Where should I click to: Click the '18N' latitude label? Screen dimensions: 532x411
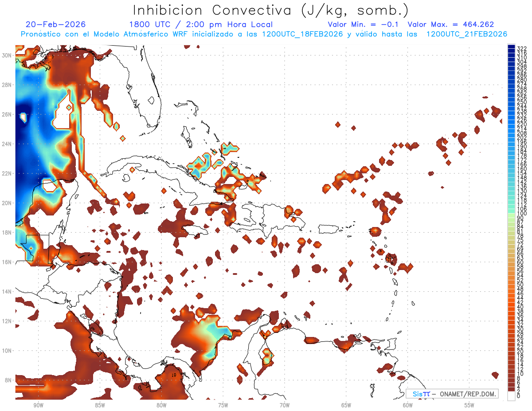click(7, 232)
